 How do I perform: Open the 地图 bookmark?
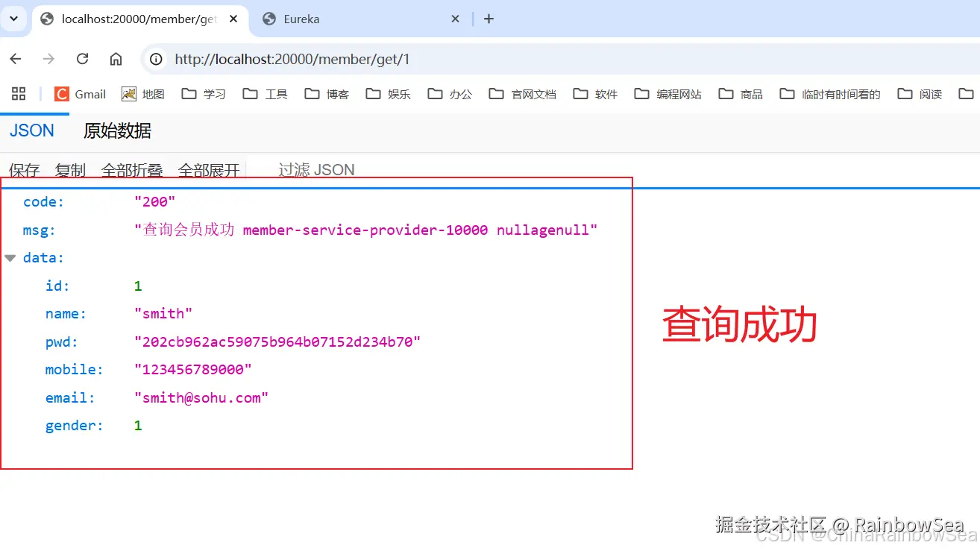[x=143, y=94]
